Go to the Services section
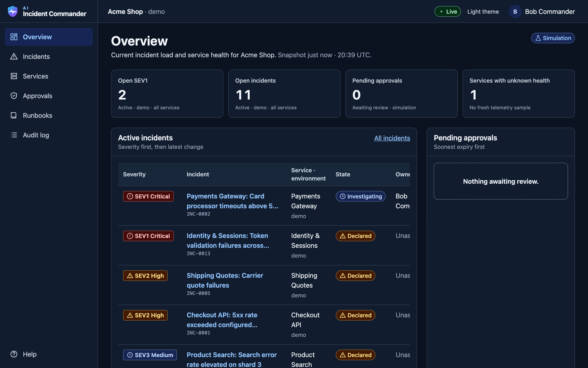This screenshot has width=588, height=368. click(x=49, y=76)
